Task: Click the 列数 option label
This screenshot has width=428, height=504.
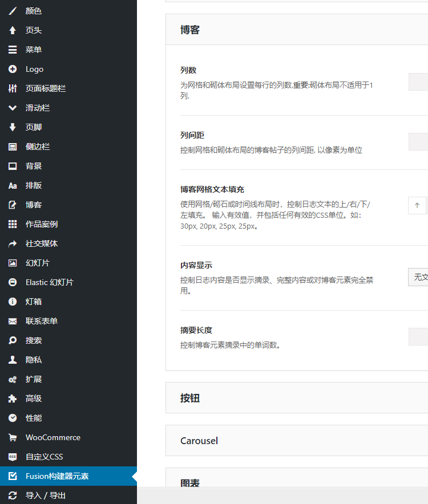Action: tap(188, 70)
